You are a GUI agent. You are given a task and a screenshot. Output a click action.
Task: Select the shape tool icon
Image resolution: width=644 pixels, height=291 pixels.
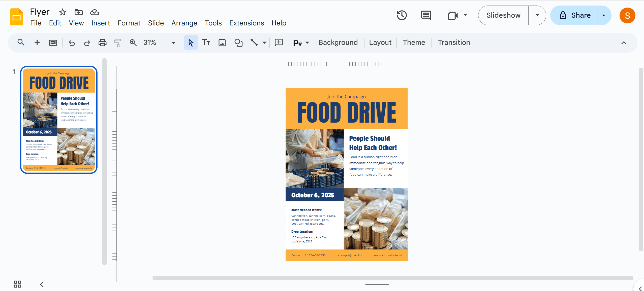(x=238, y=43)
